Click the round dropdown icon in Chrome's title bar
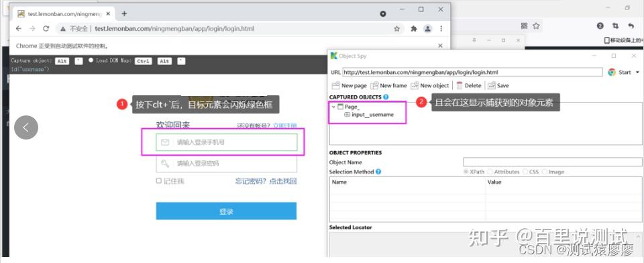Viewport: 644px width, 263px height. click(x=383, y=13)
